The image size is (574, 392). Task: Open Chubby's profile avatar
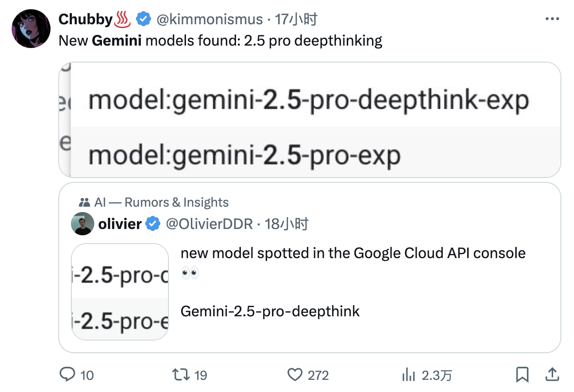[x=31, y=29]
